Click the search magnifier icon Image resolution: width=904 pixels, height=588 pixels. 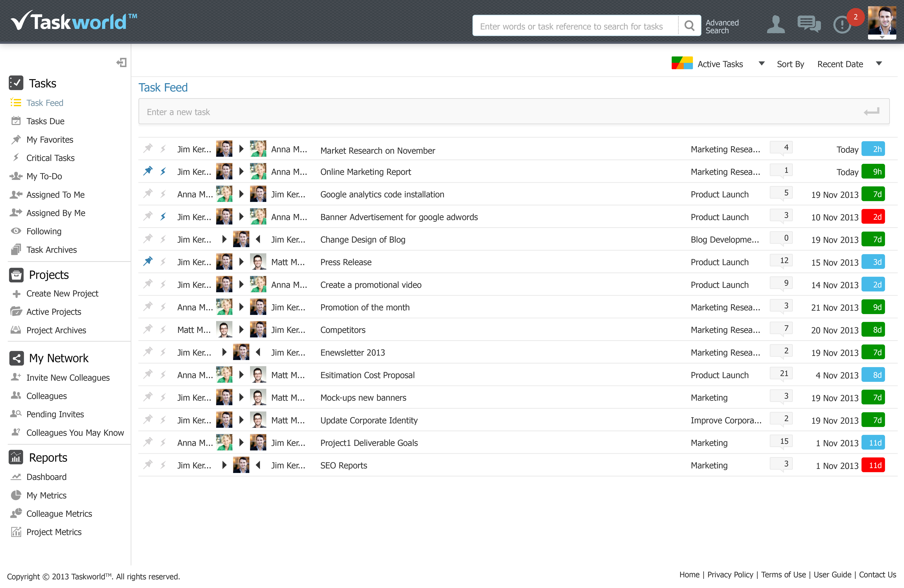point(689,26)
